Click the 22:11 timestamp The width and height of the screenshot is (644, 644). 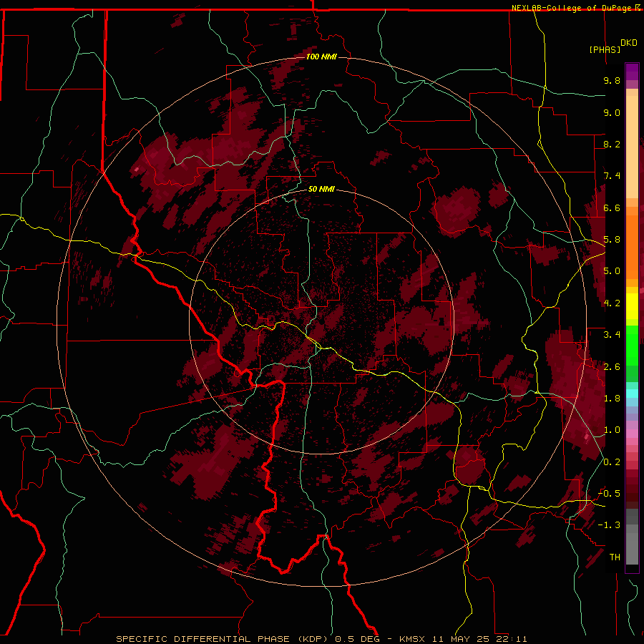(511, 639)
